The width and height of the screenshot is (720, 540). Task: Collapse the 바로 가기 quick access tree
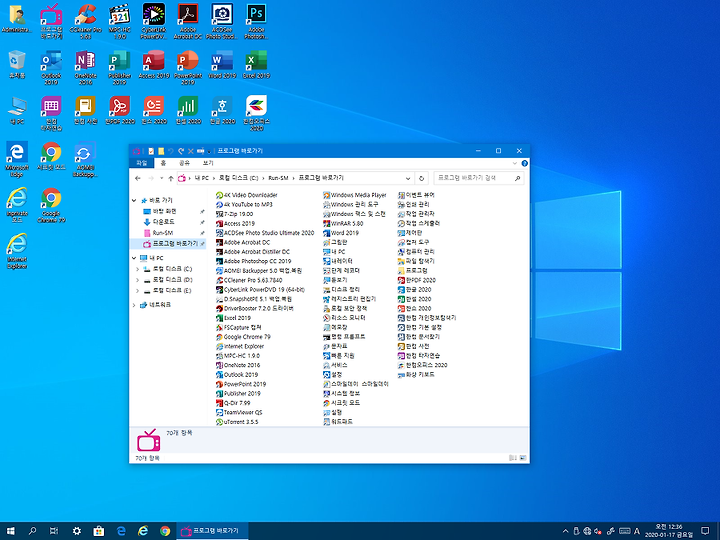[x=134, y=201]
